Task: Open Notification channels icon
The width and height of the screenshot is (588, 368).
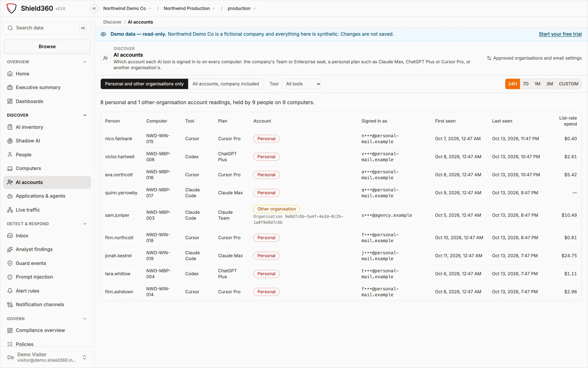Action: (x=10, y=304)
